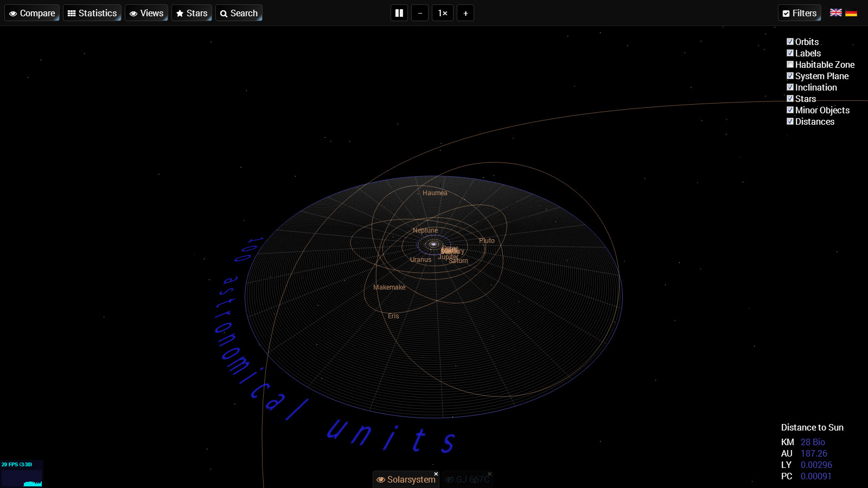Uncheck the Minor Objects filter

tap(790, 110)
